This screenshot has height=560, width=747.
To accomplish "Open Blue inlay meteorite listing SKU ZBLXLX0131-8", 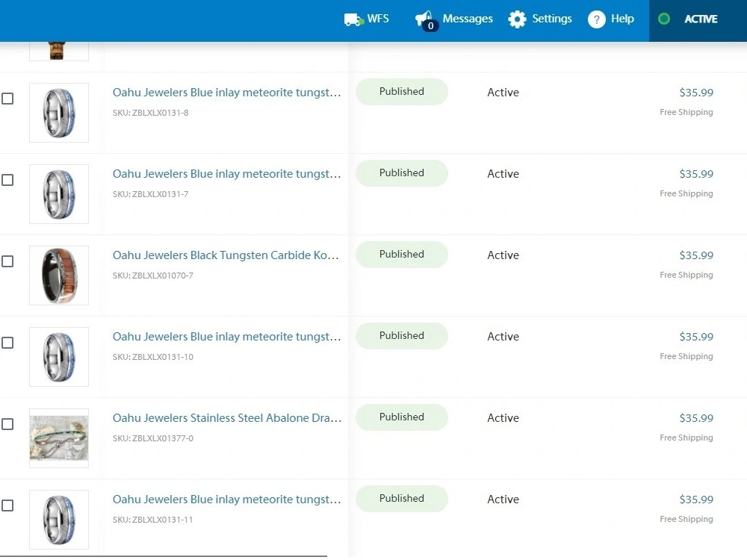I will (x=227, y=93).
